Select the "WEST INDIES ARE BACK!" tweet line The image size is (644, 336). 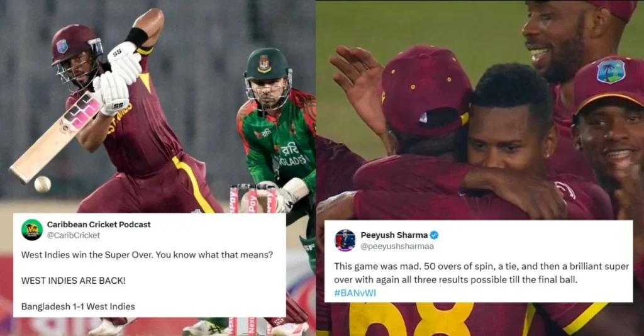coord(73,281)
